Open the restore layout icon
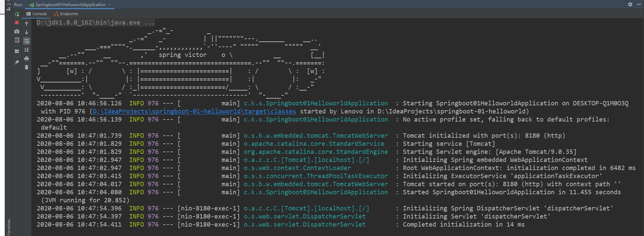This screenshot has height=236, width=644. click(x=17, y=51)
